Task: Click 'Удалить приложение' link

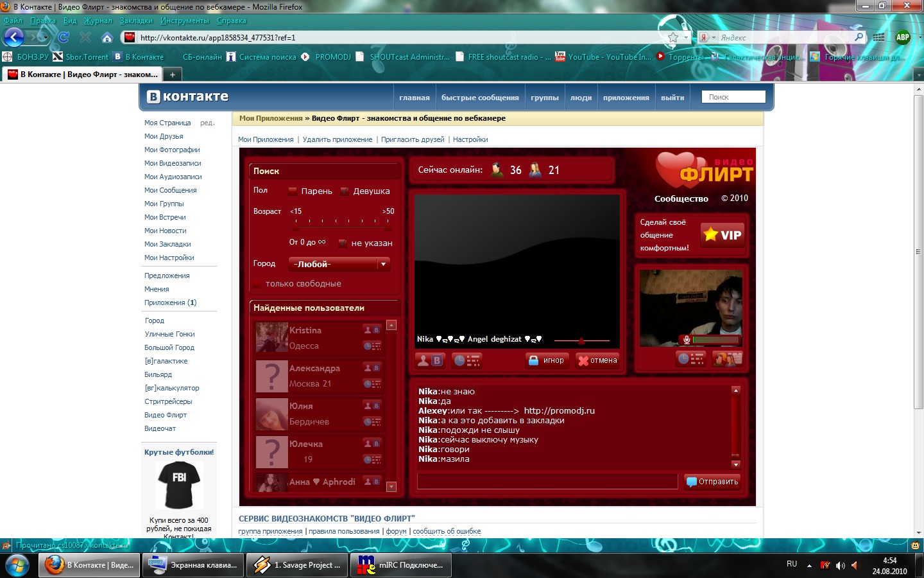Action: pyautogui.click(x=338, y=139)
